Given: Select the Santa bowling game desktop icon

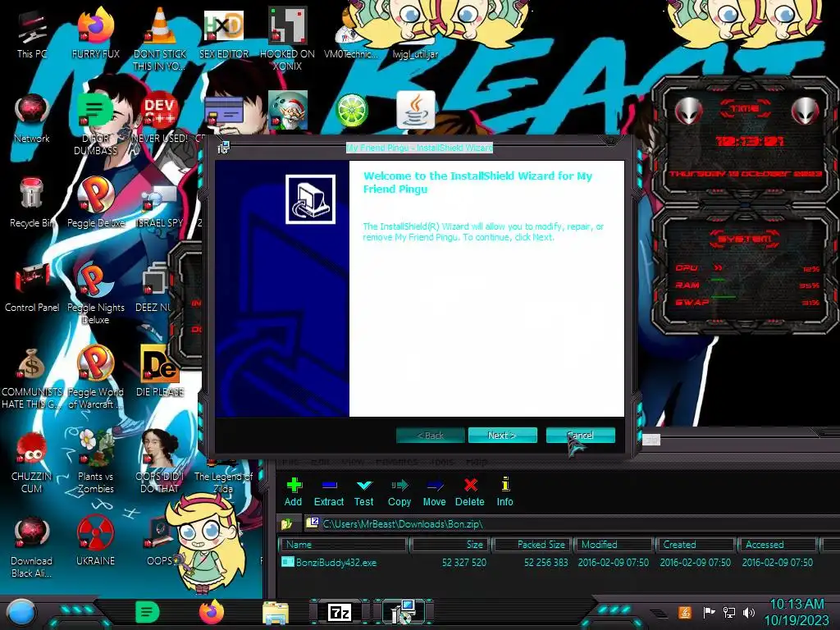Looking at the screenshot, I should [288, 111].
